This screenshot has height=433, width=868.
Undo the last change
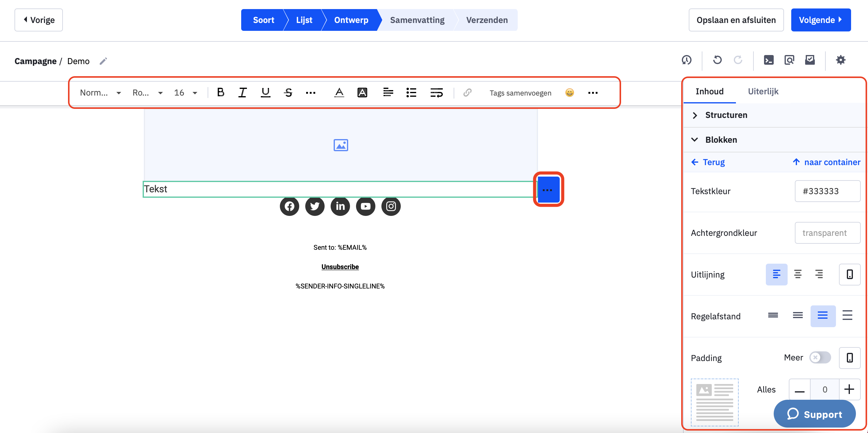point(717,60)
